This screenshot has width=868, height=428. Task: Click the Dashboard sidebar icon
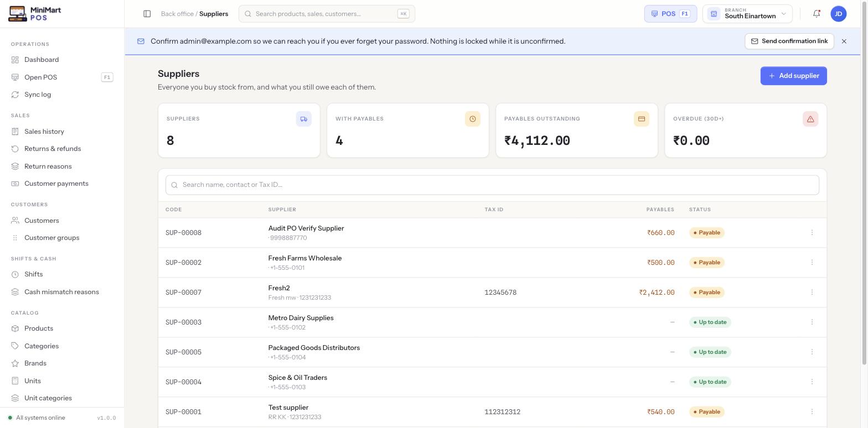(15, 60)
